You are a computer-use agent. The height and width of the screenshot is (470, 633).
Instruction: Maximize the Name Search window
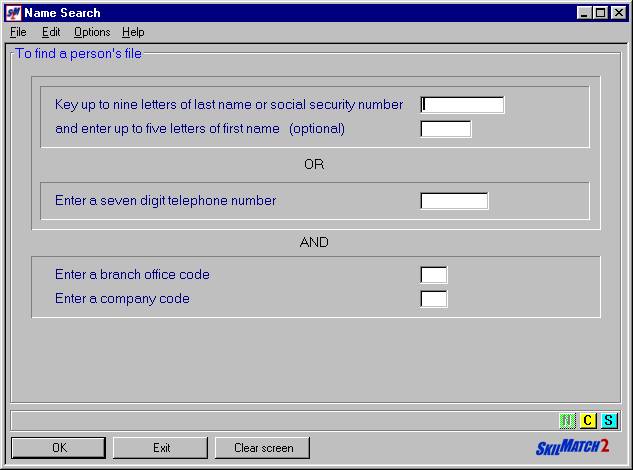(x=600, y=13)
